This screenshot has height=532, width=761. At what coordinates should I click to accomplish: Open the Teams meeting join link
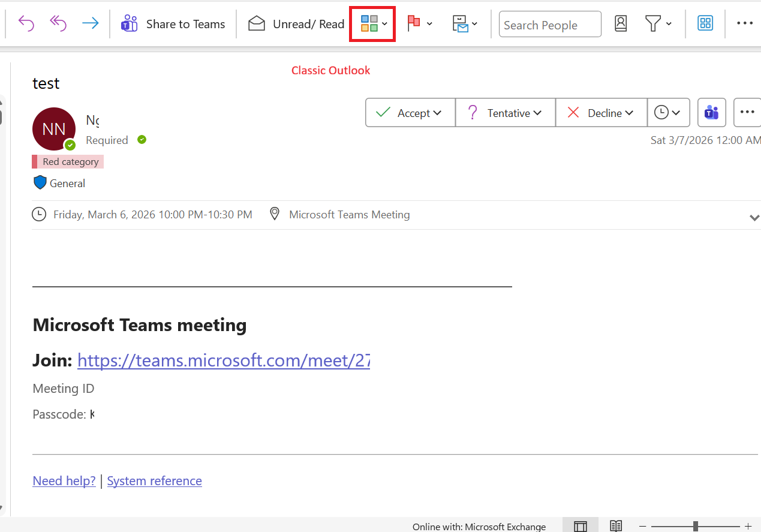pyautogui.click(x=224, y=360)
